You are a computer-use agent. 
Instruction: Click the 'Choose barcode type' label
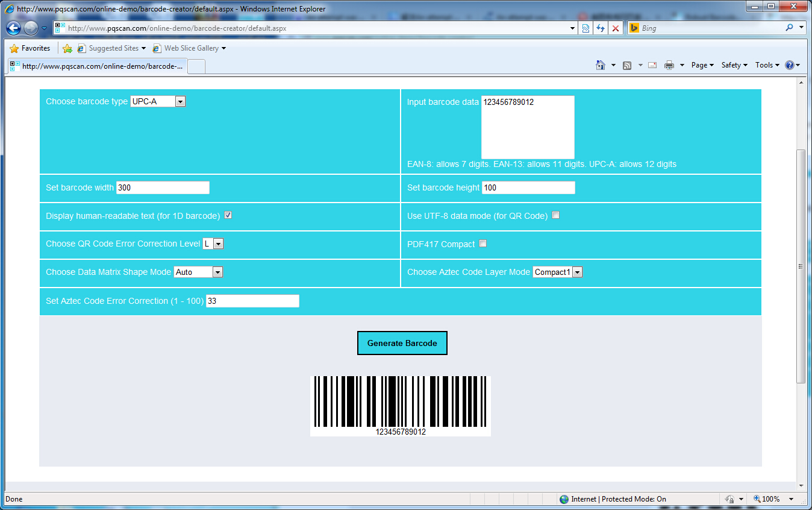pos(87,101)
